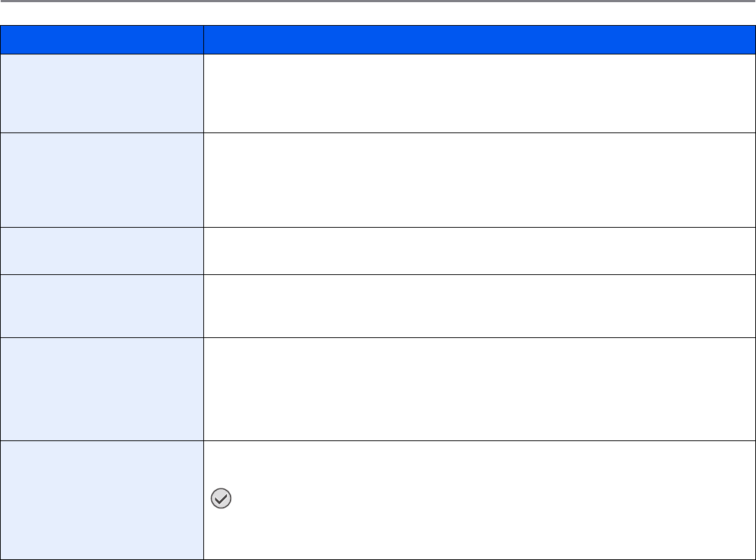Screen dimensions: 756x560
Task: Select the second light-blue left-column cell
Action: click(102, 180)
